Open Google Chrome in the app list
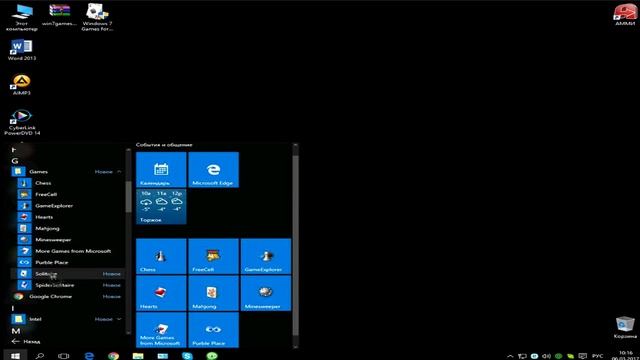Image resolution: width=640 pixels, height=360 pixels. (67, 296)
